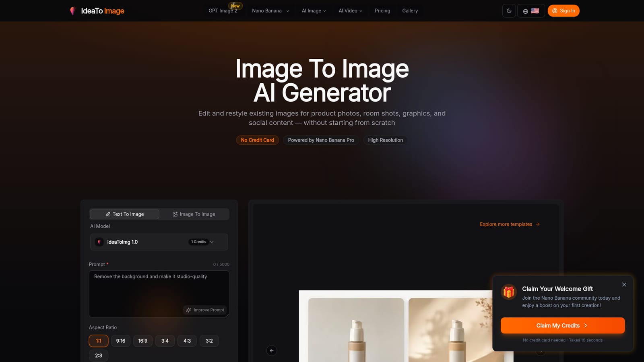
Task: Click the IdeaTo Image logo
Action: pyautogui.click(x=97, y=11)
